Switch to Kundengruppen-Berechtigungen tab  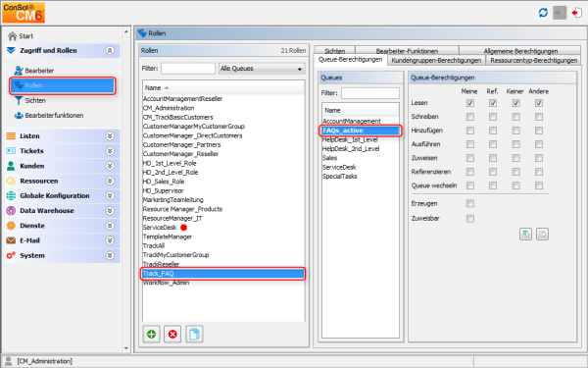436,61
